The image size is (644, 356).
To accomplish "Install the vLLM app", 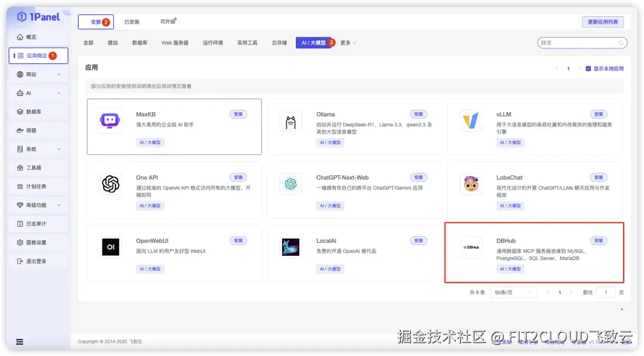I will [599, 114].
